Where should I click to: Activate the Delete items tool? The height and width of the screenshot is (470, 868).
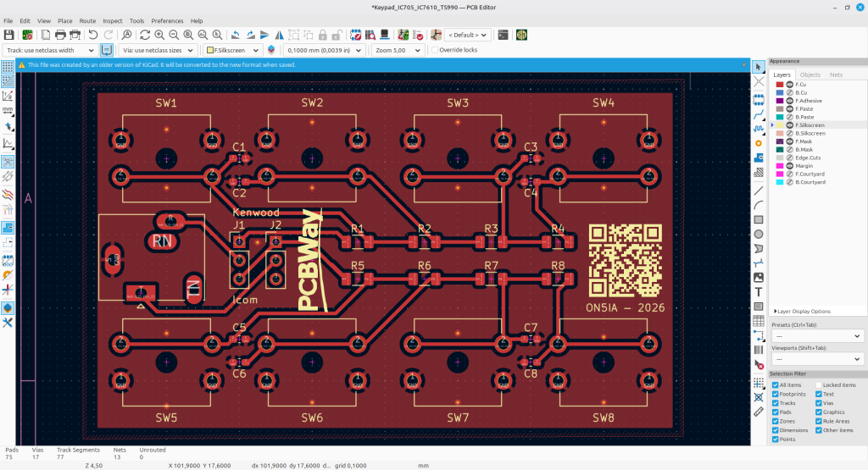click(x=759, y=364)
